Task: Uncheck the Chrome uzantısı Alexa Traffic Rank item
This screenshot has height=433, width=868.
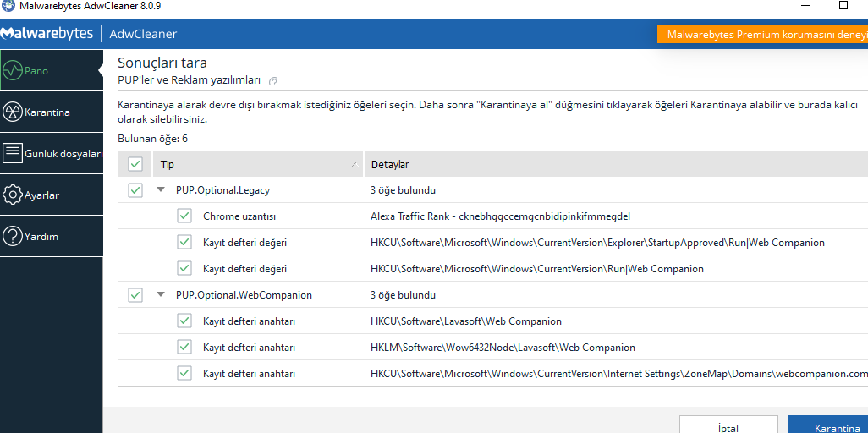Action: [184, 216]
